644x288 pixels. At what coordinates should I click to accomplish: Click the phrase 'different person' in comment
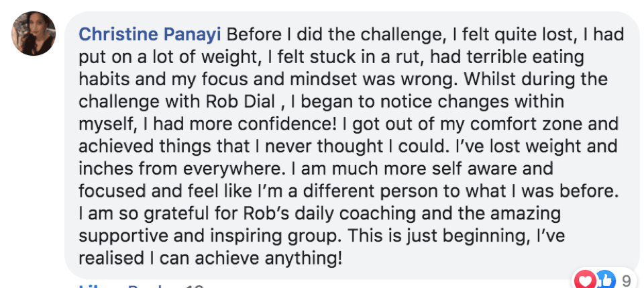(366, 191)
